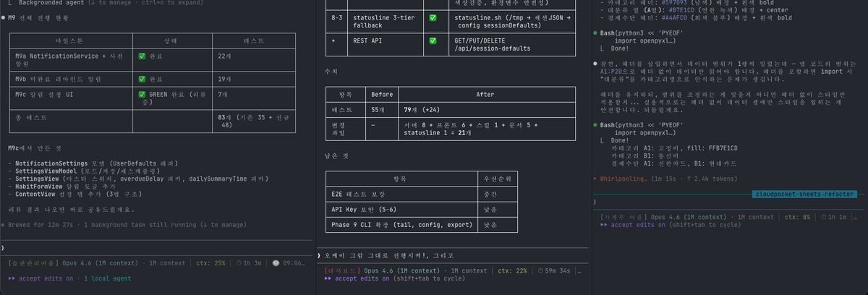The image size is (868, 295).
Task: Expand the 'Backgrounded agent' line
Action: point(43,2)
